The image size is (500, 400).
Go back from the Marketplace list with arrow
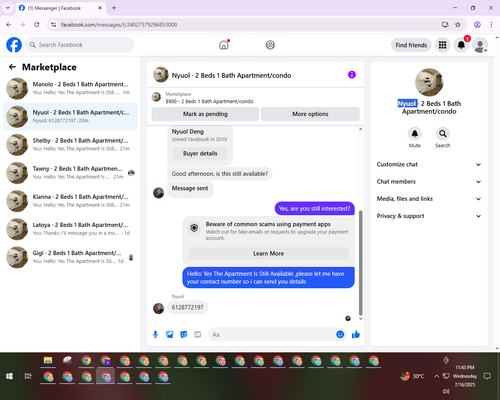click(x=12, y=67)
